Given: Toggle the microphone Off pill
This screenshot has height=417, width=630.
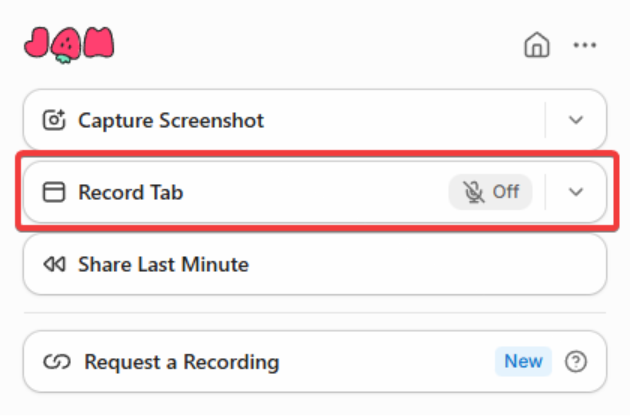Looking at the screenshot, I should coord(490,192).
